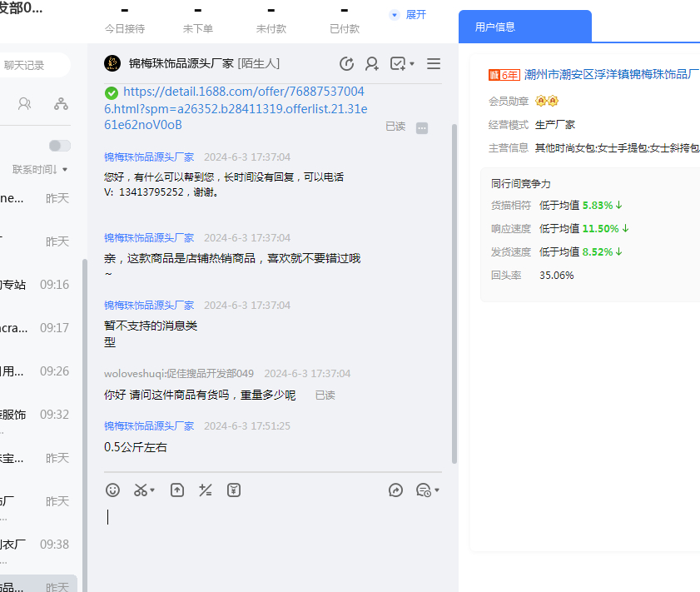Click the scissors screenshot icon
The image size is (700, 592).
pos(141,490)
